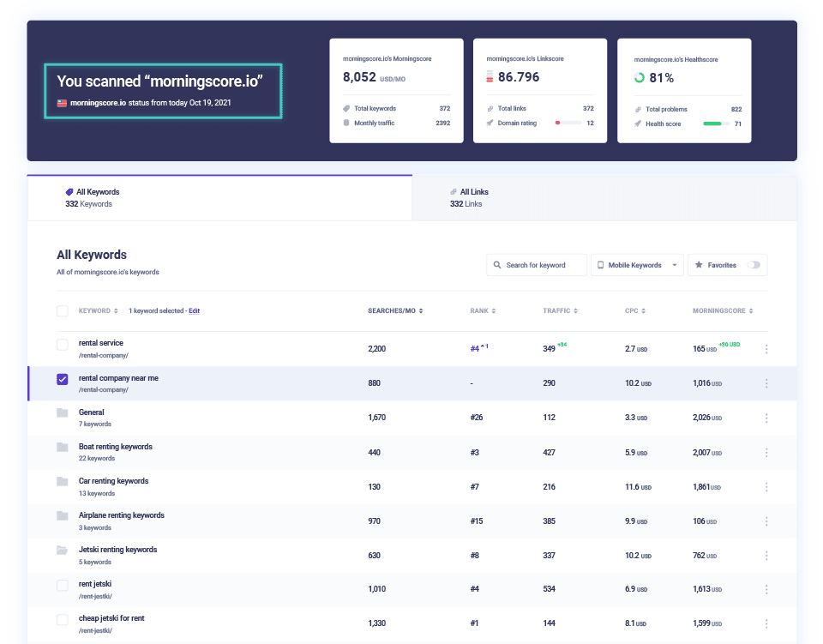
Task: Click the link icon on All Links tab
Action: (x=454, y=192)
